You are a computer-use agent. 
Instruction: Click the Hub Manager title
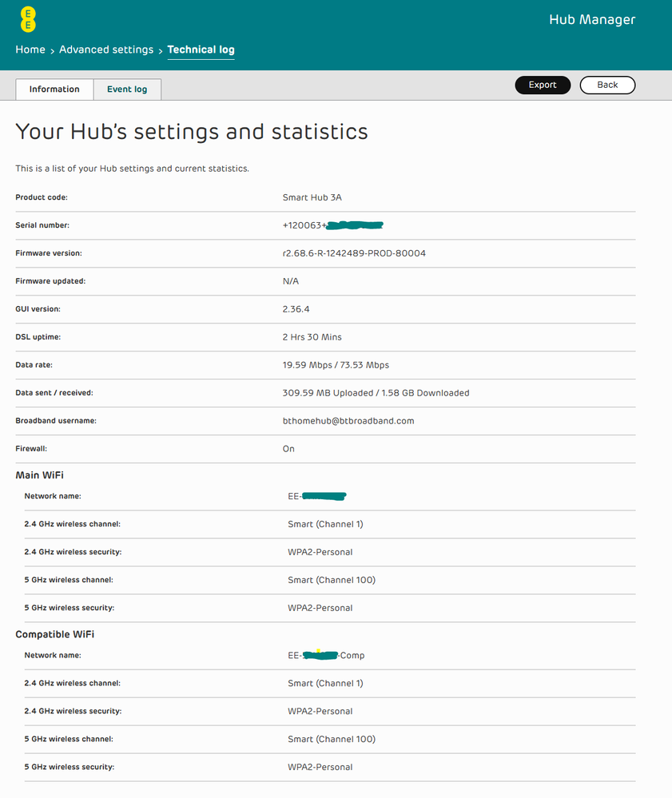(591, 20)
